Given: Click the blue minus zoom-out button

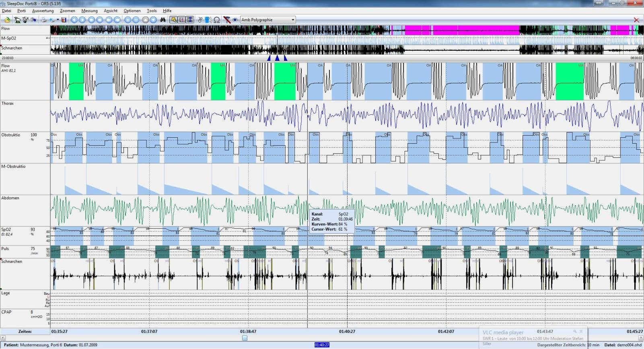Looking at the screenshot, I should (136, 20).
